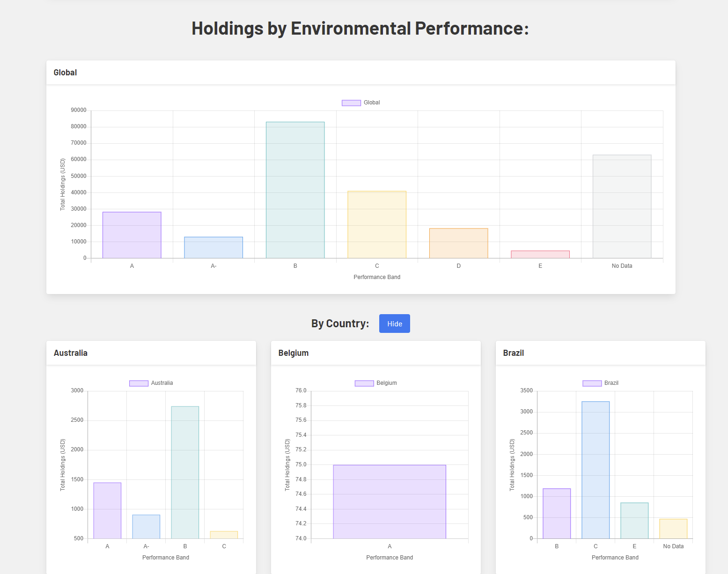Click the Belgium card heading
The image size is (728, 574).
point(294,353)
